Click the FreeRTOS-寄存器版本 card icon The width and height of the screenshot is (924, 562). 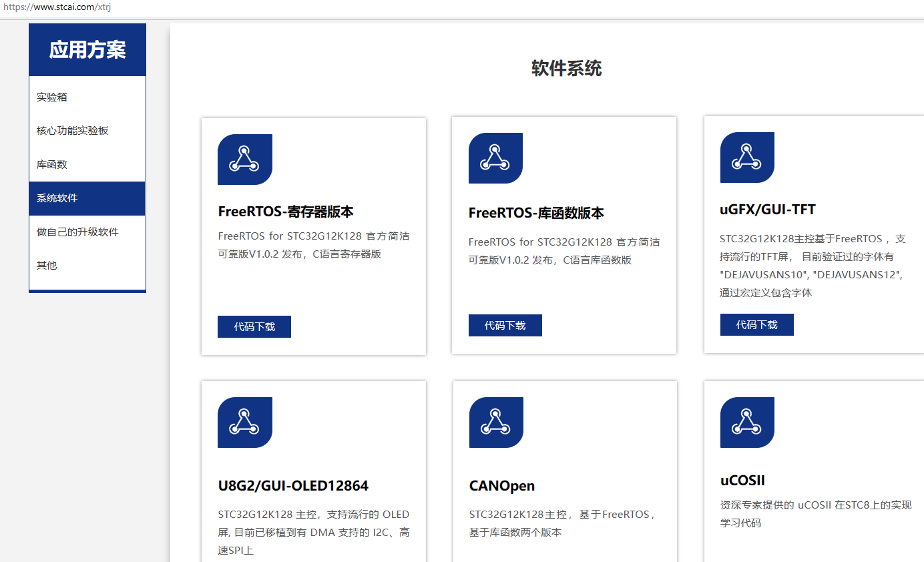245,160
